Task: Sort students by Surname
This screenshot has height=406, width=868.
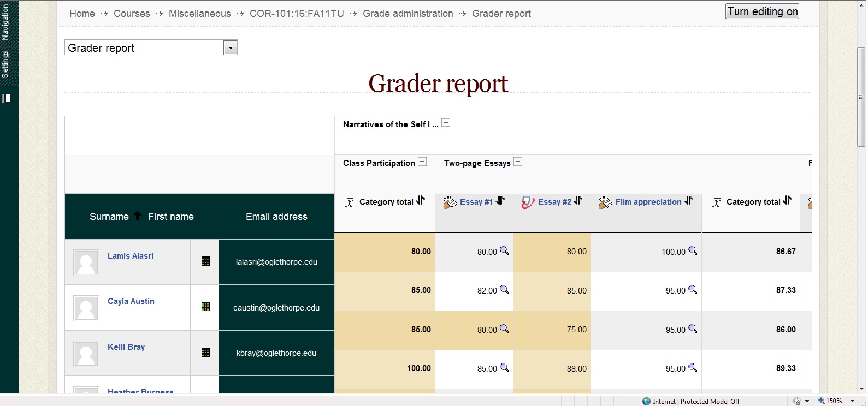Action: (109, 217)
